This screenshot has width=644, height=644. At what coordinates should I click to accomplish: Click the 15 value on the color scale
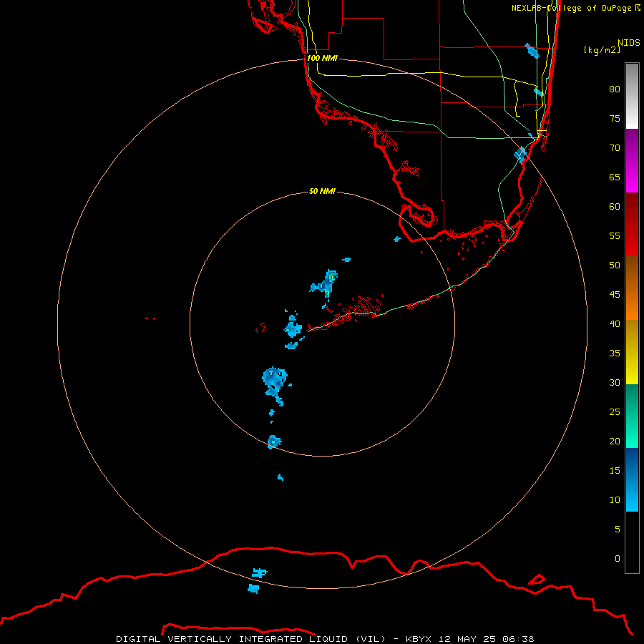(615, 471)
